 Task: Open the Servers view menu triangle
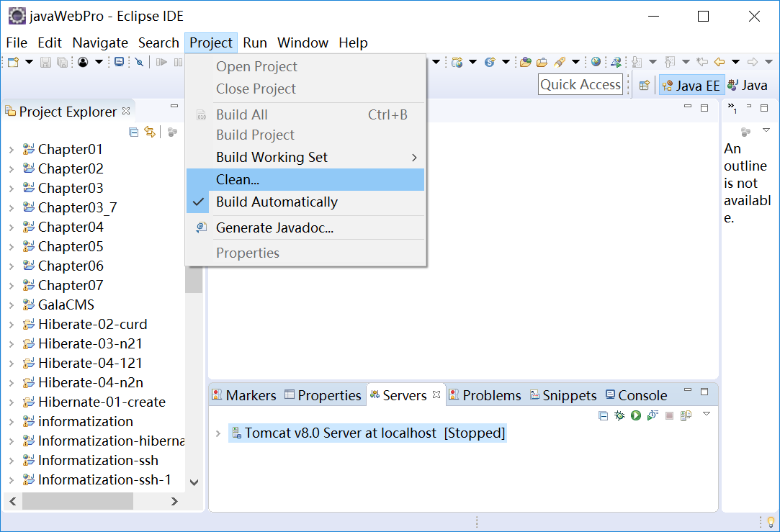pos(707,414)
